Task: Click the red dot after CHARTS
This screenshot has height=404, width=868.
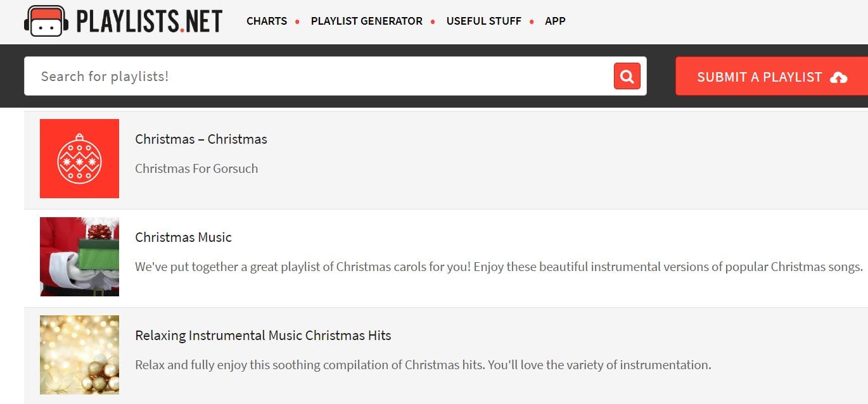Action: [x=297, y=22]
